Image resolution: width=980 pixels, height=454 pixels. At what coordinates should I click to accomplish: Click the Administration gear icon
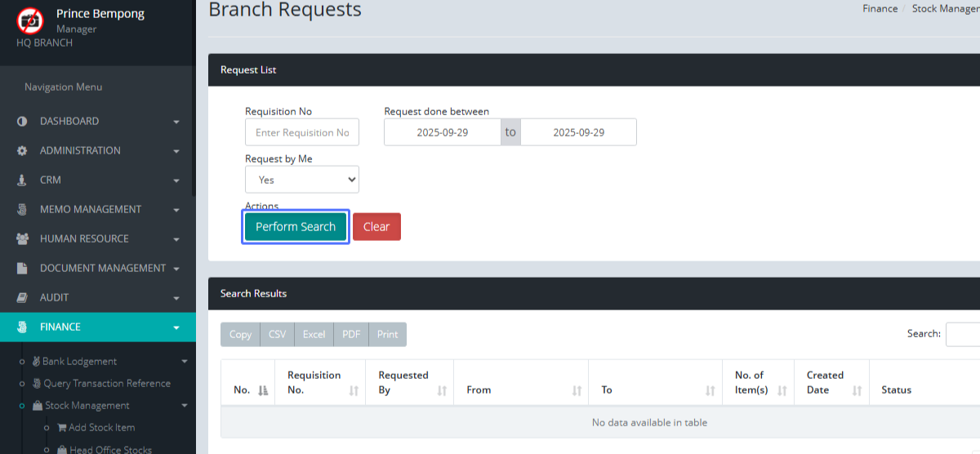point(22,151)
